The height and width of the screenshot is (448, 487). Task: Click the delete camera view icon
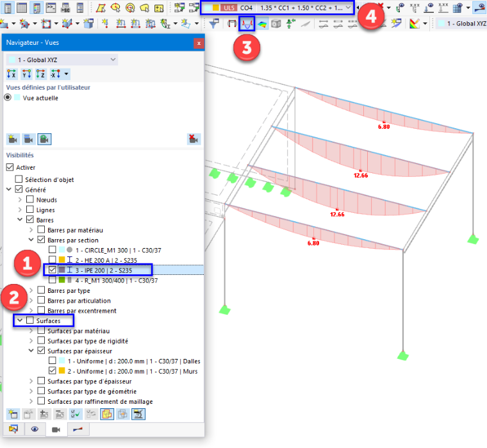click(x=194, y=139)
